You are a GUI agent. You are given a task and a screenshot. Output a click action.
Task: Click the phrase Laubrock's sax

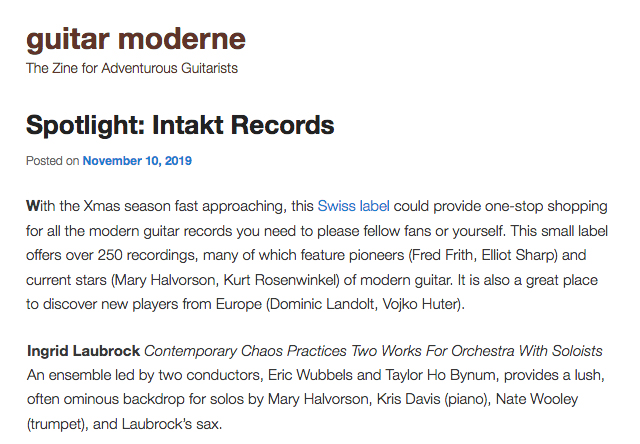171,424
